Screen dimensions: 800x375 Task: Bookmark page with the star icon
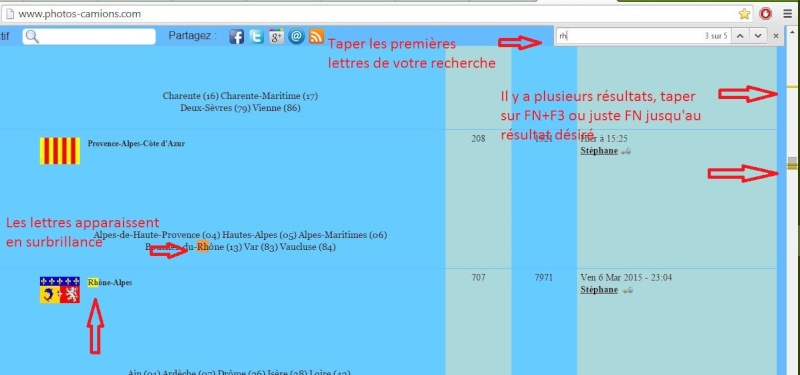coord(744,14)
